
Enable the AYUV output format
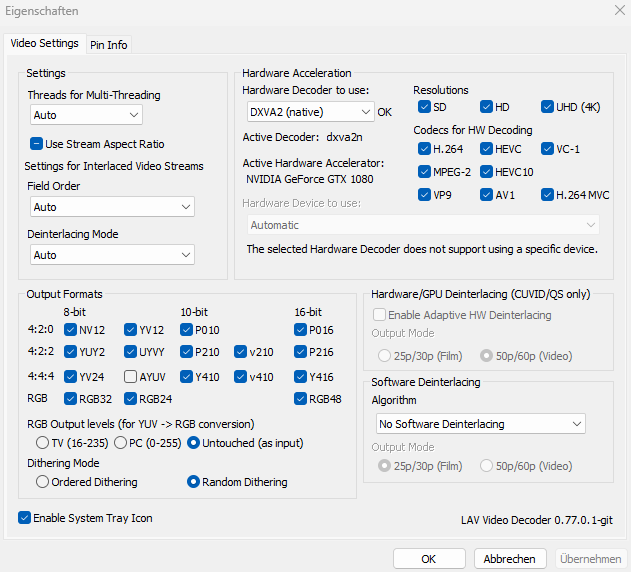[x=131, y=377]
